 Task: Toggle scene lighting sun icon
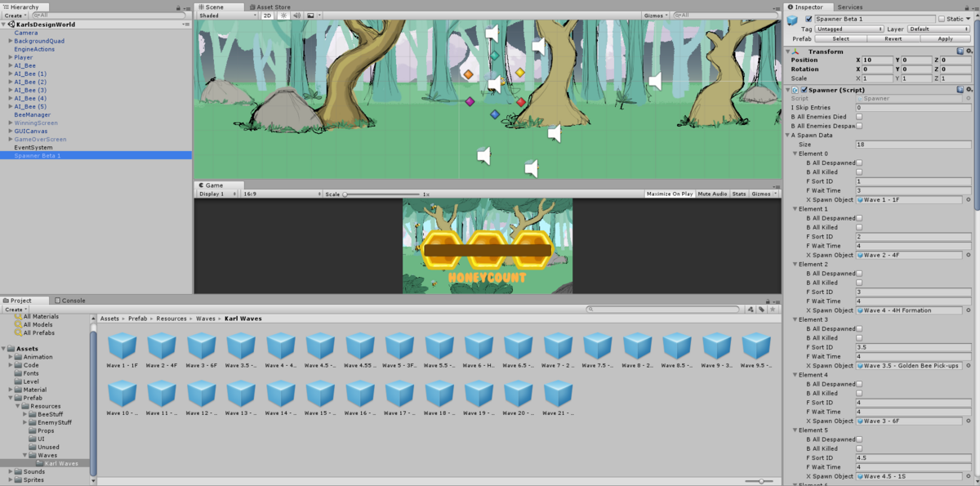[283, 16]
